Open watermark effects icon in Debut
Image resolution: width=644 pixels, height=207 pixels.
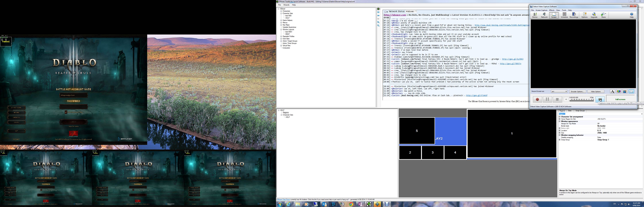(625, 92)
